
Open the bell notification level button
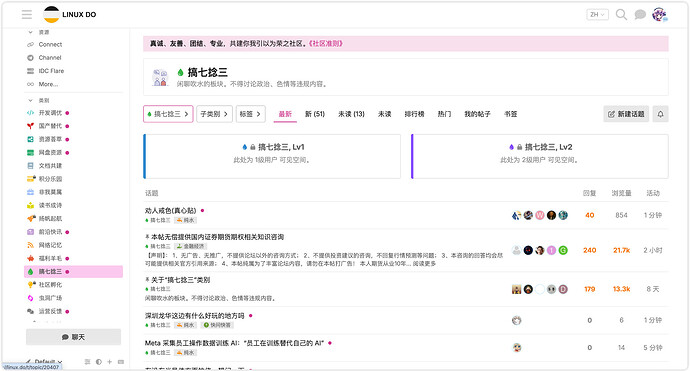[x=661, y=114]
